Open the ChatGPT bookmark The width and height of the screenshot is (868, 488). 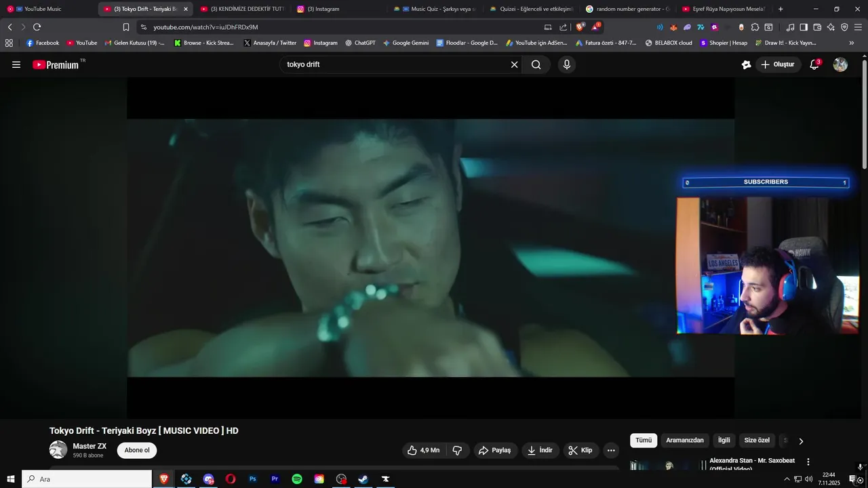pos(360,43)
